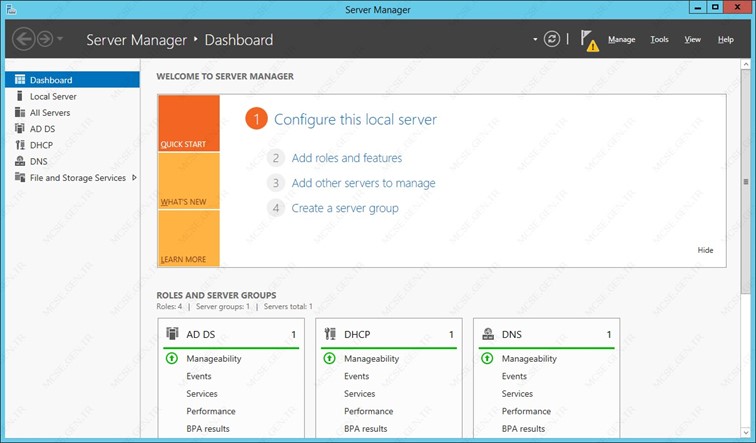Click the DHCP sidebar icon
Viewport: 756px width, 443px height.
tap(20, 145)
